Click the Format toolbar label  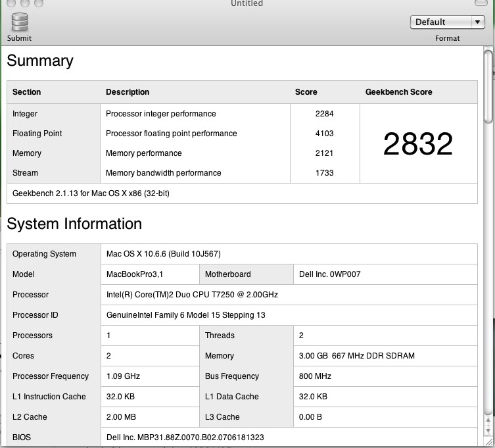tap(447, 38)
